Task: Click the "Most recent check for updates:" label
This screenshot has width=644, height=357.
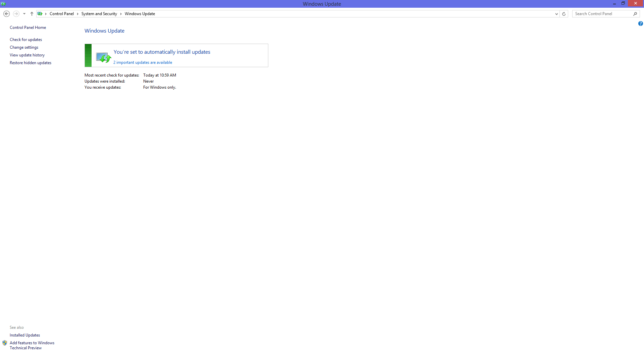Action: pyautogui.click(x=112, y=75)
